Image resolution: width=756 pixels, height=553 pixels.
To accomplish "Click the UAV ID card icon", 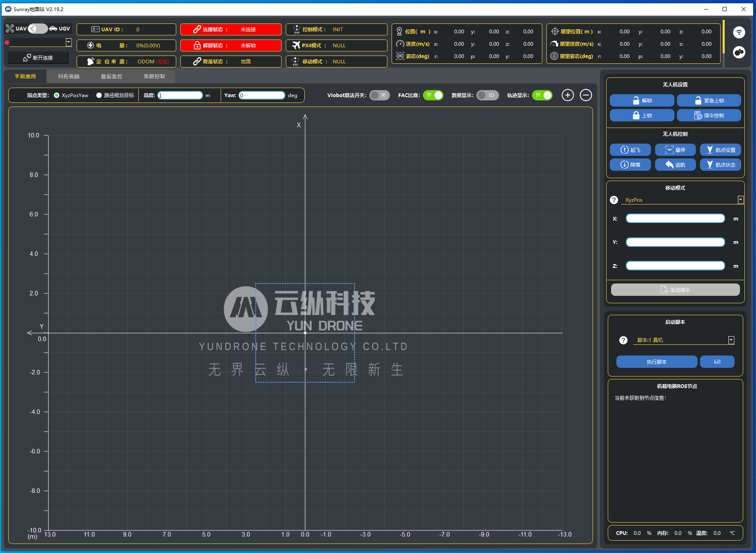I will pyautogui.click(x=96, y=30).
